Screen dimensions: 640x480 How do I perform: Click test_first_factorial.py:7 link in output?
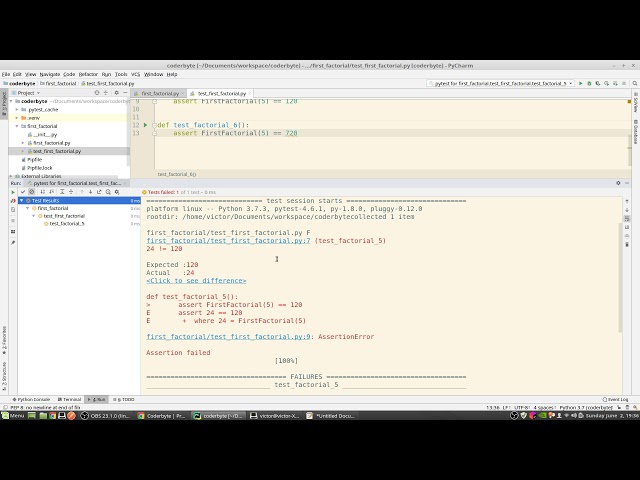(228, 241)
